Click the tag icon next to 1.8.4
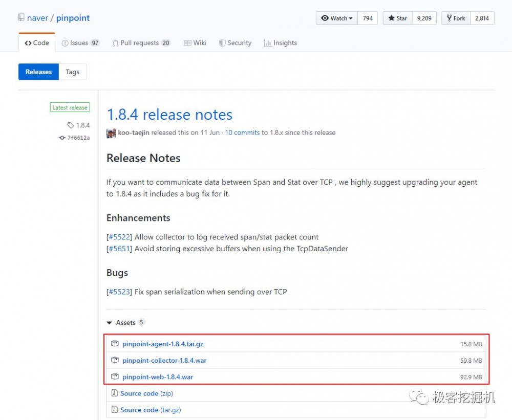Image resolution: width=512 pixels, height=420 pixels. pos(71,125)
